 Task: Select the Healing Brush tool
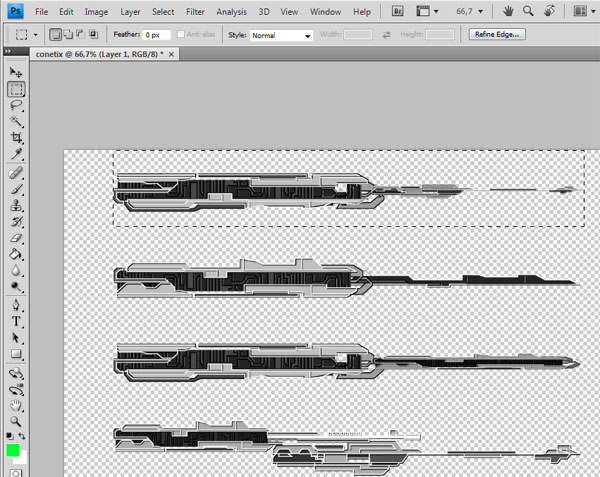(x=16, y=173)
